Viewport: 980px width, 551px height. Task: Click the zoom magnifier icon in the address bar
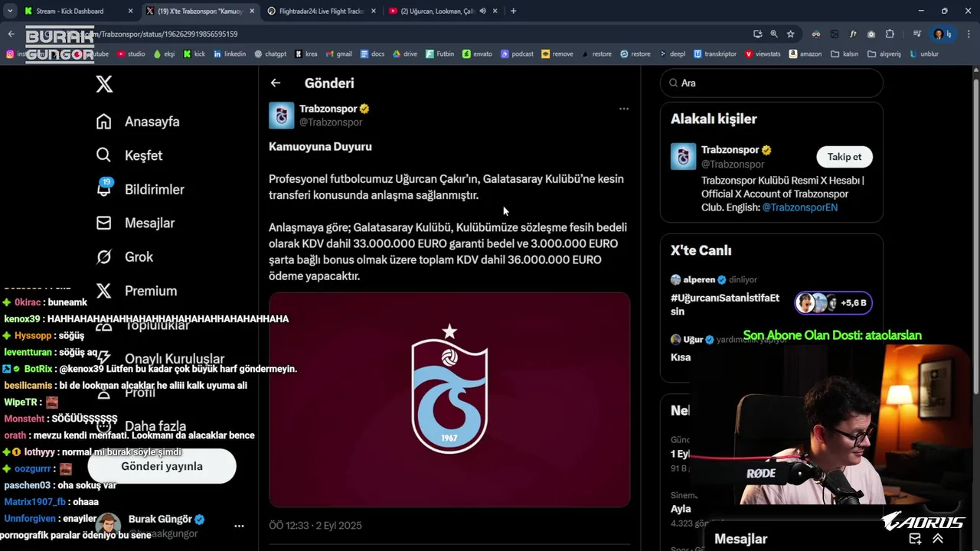[x=774, y=34]
